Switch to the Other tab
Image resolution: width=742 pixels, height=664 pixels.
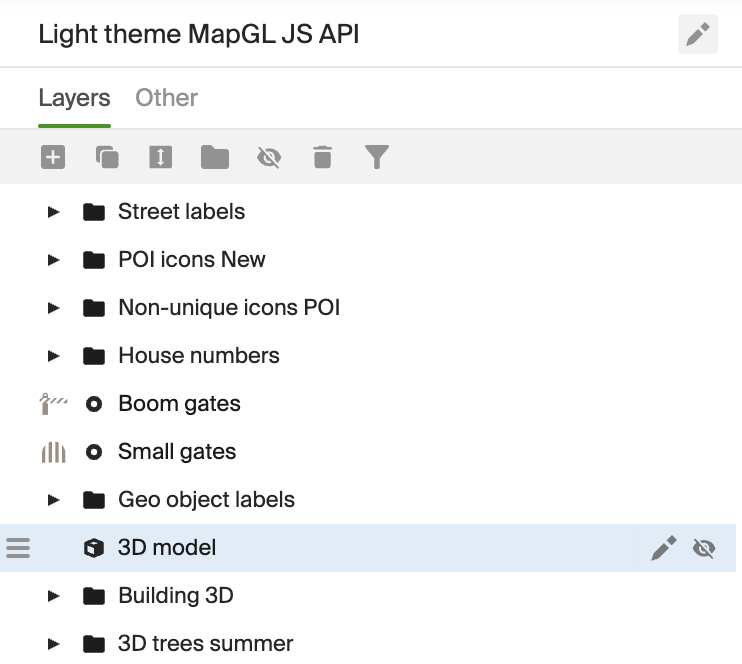166,98
